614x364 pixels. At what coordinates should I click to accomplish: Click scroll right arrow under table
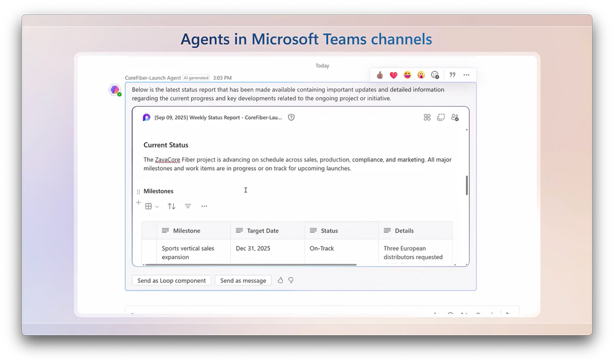click(x=455, y=265)
